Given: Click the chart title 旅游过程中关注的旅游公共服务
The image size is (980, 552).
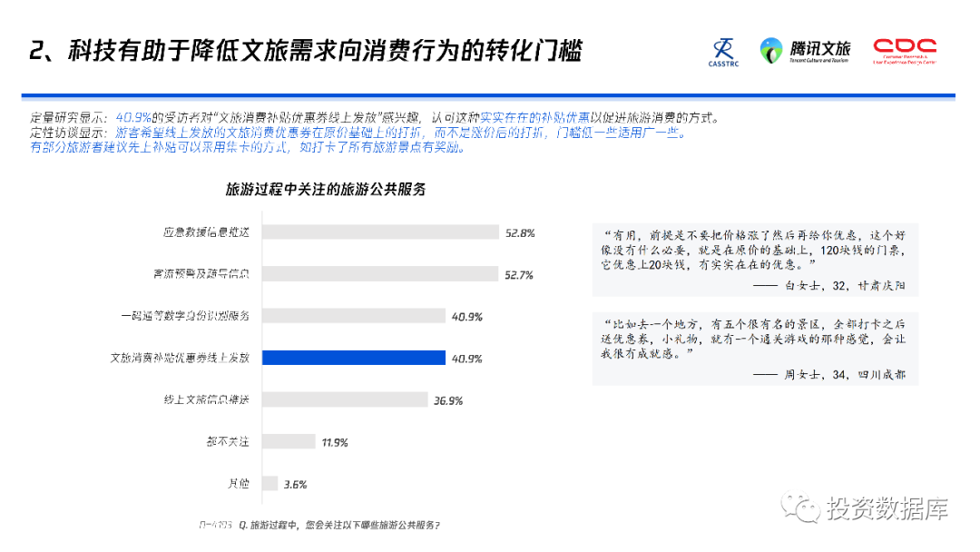Looking at the screenshot, I should click(325, 191).
